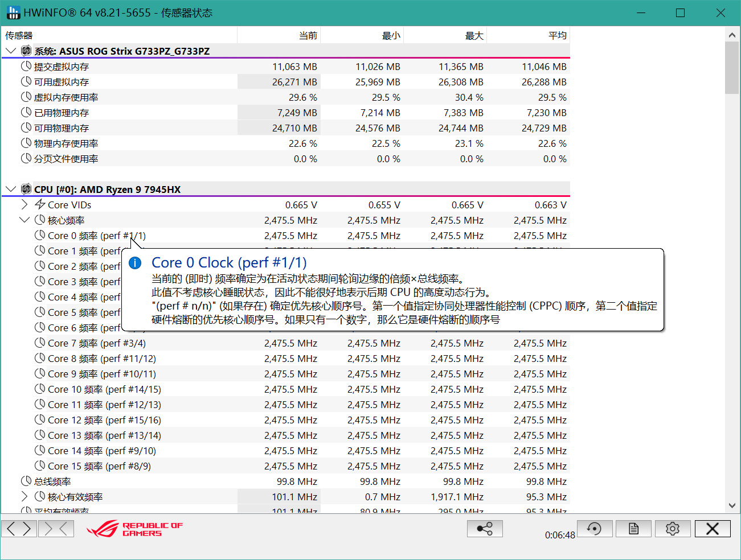The width and height of the screenshot is (741, 560).
Task: Click the Core 9 频率 sensor icon
Action: tap(40, 373)
